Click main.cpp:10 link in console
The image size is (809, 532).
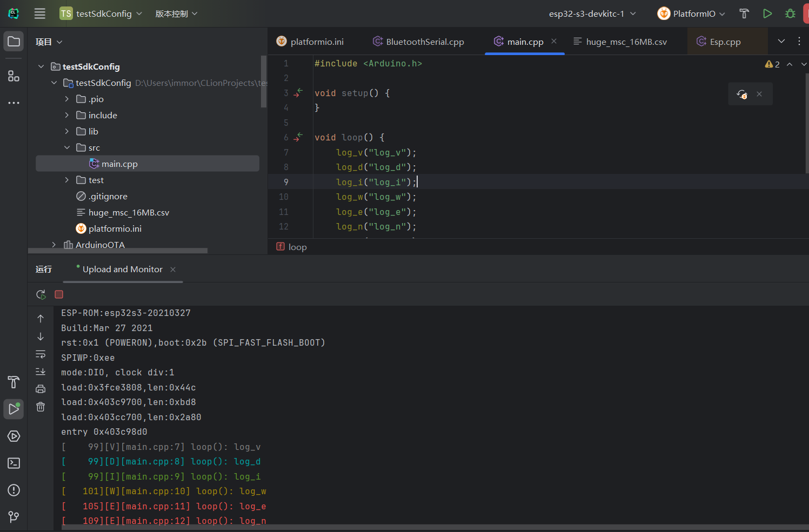(x=156, y=491)
